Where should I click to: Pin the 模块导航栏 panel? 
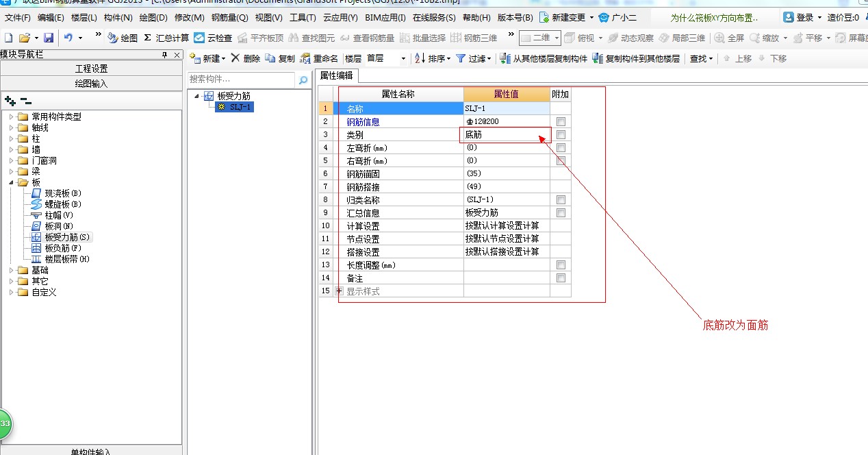(164, 55)
